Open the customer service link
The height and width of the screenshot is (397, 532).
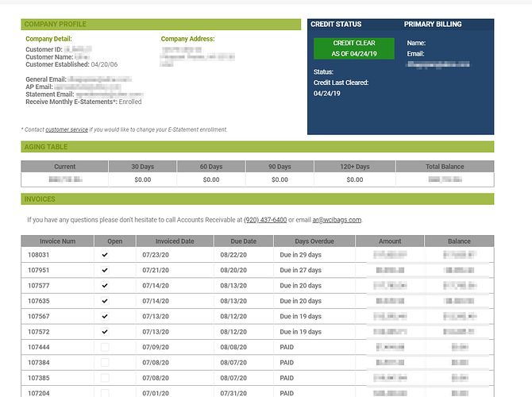tap(67, 129)
